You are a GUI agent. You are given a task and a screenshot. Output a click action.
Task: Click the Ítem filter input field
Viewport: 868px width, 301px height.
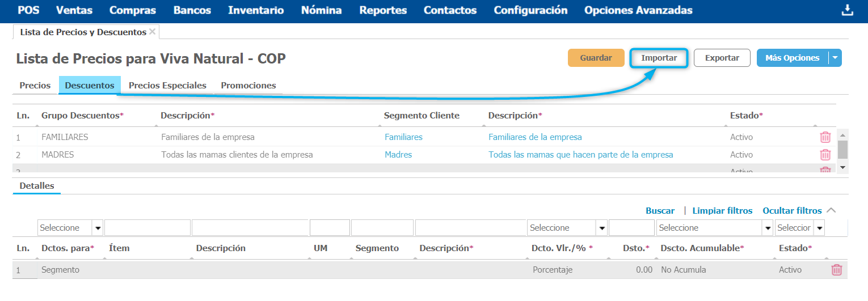tap(148, 228)
